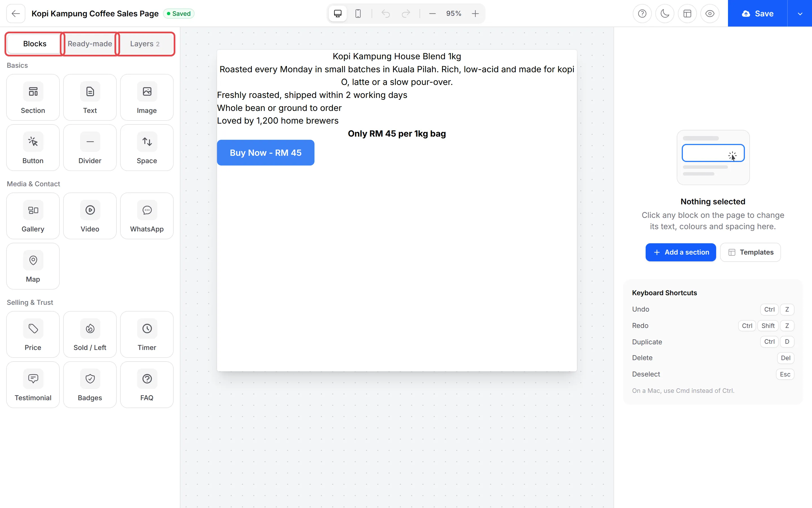This screenshot has height=508, width=812.
Task: Click the page title Kopi Kampung Coffee Sales Page
Action: (x=95, y=14)
